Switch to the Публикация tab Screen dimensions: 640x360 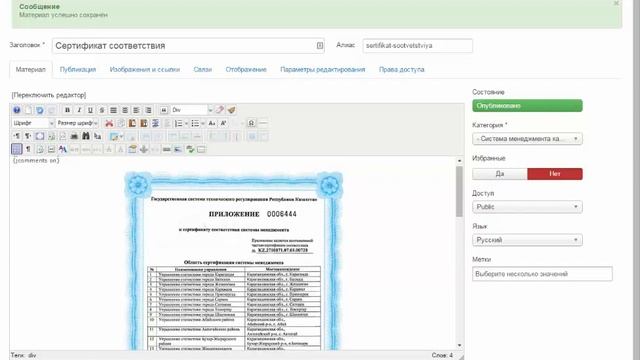[x=78, y=69]
